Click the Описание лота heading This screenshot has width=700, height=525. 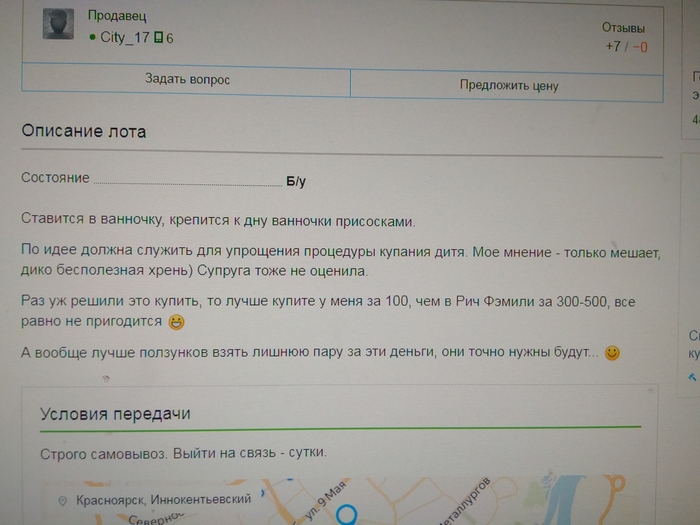(x=84, y=131)
